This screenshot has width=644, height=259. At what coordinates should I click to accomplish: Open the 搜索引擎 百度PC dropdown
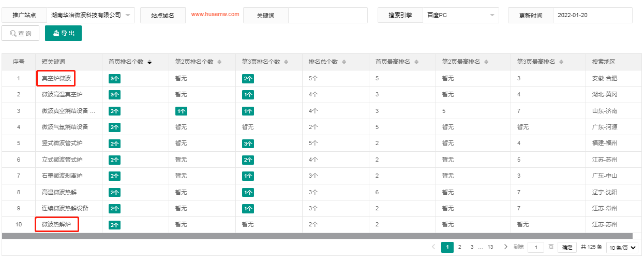click(x=460, y=16)
